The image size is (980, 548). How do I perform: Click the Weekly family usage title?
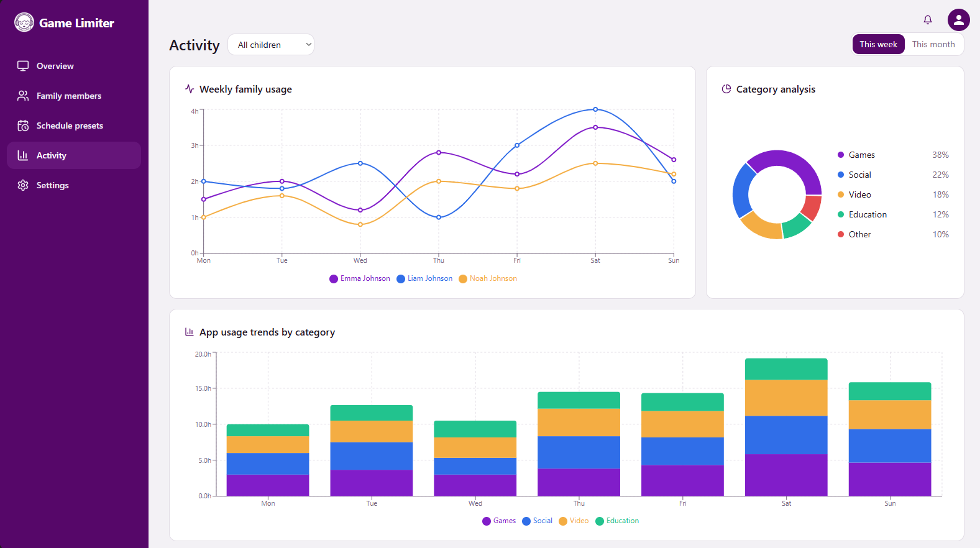point(245,89)
